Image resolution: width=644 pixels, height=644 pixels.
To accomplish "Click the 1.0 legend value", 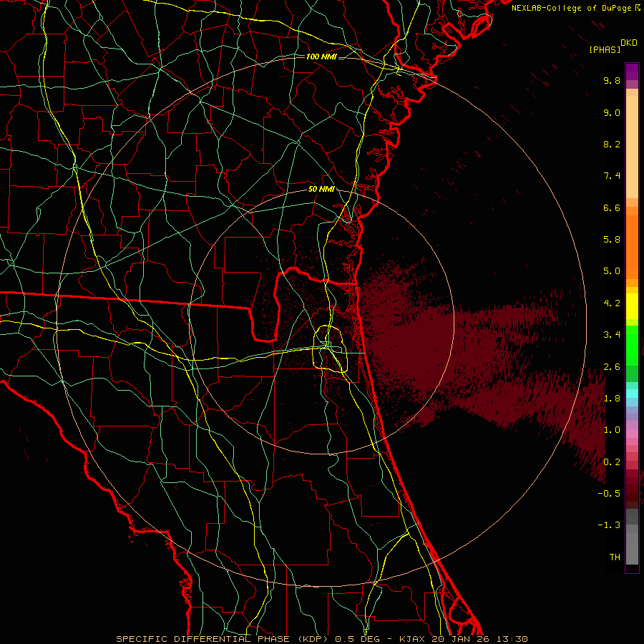I will pos(612,430).
